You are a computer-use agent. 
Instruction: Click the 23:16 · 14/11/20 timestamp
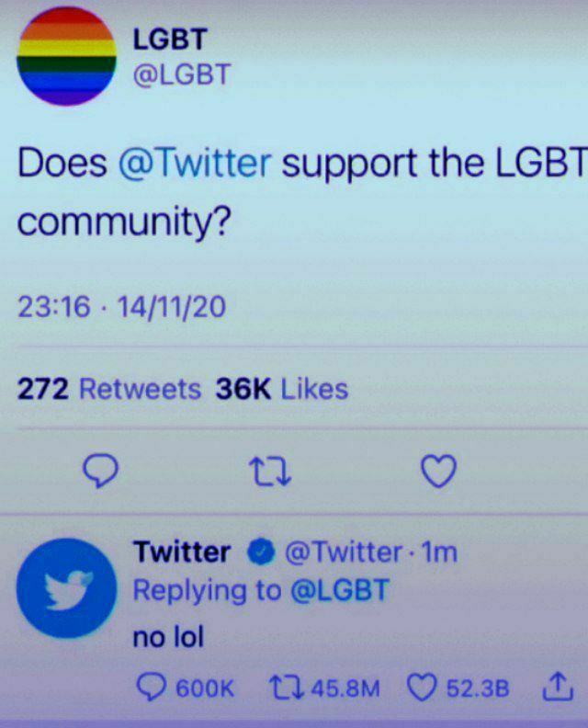coord(121,307)
